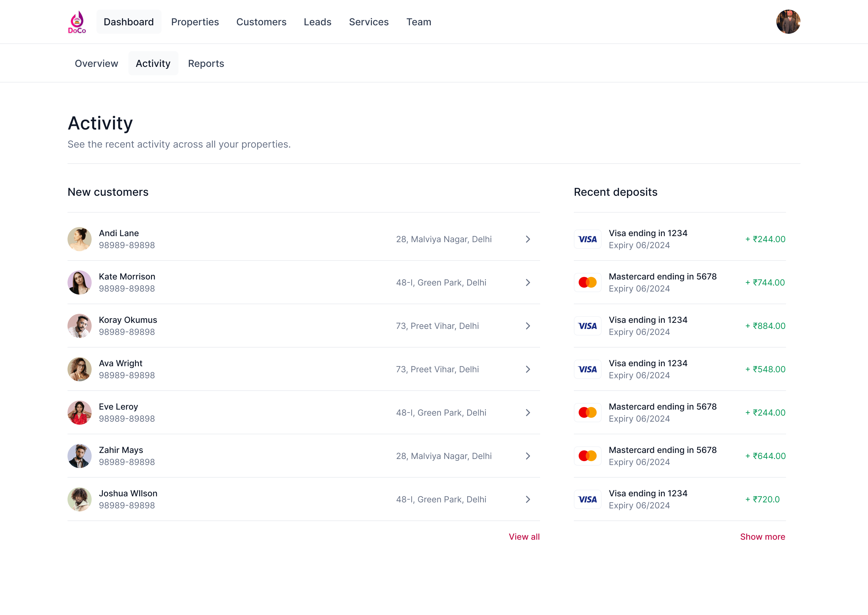Click Koray Okumus's avatar picture

point(80,326)
